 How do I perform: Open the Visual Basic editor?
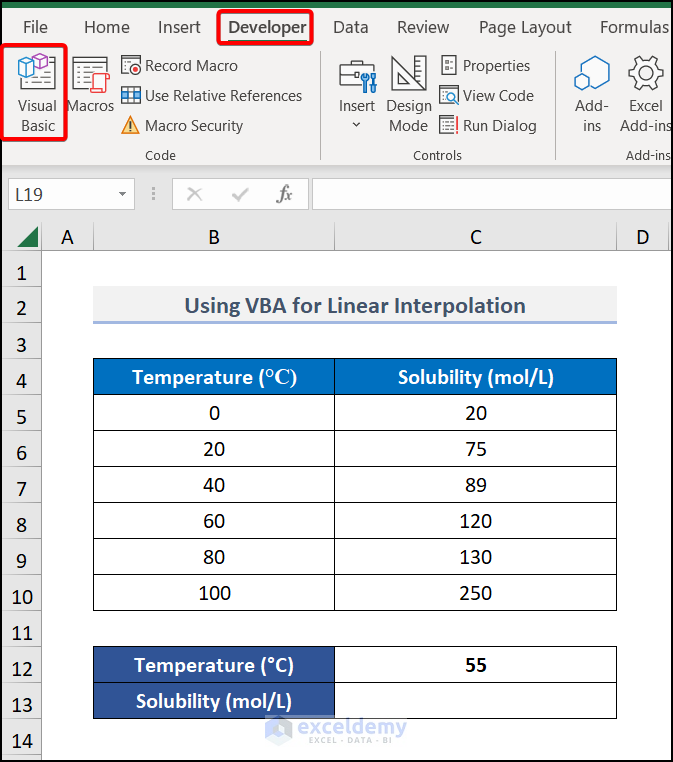38,92
